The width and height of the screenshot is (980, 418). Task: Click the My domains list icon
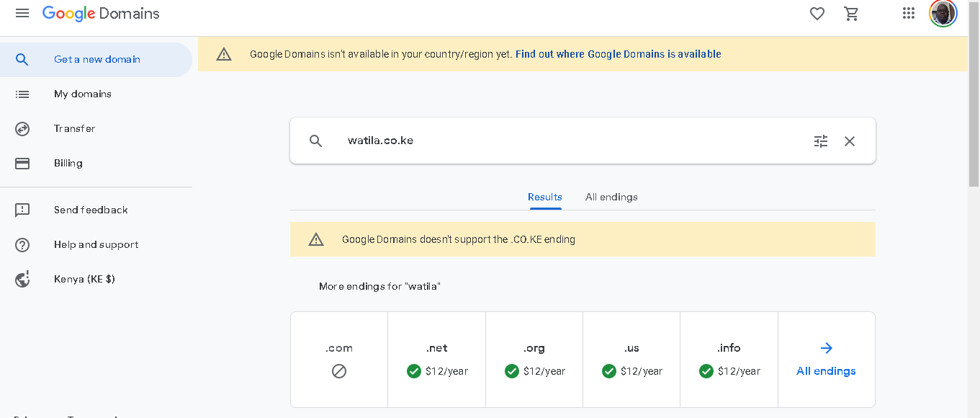point(22,94)
